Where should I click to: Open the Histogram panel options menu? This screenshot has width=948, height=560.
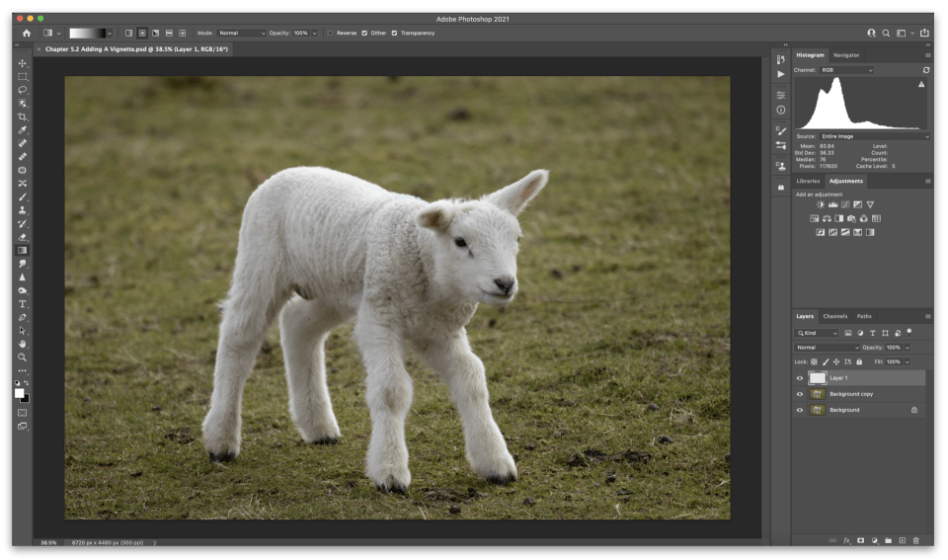[928, 55]
